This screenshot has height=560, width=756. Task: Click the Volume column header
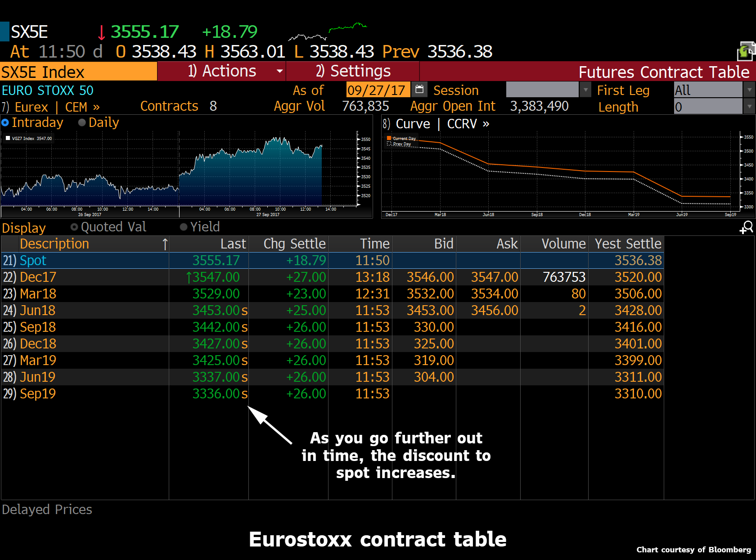click(x=554, y=244)
